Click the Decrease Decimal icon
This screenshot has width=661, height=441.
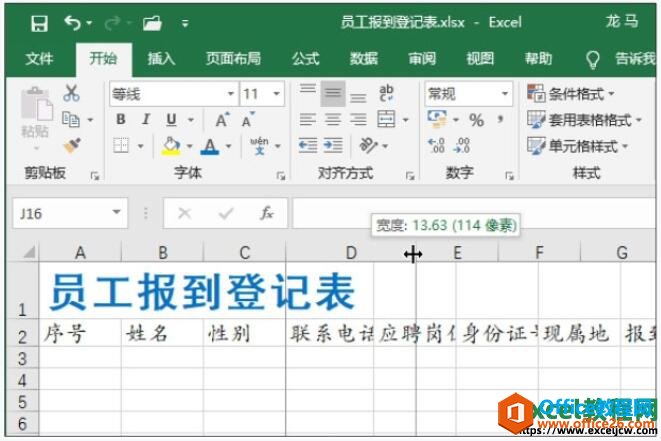(462, 145)
